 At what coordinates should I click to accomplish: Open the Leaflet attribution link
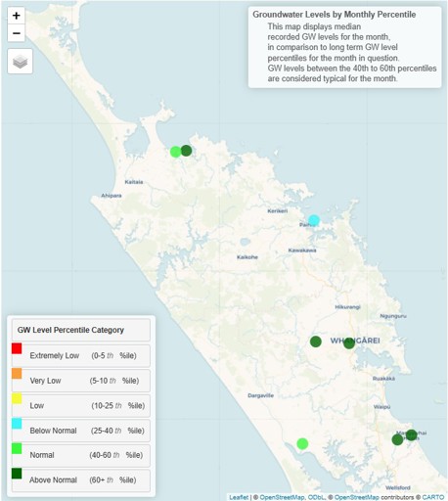(239, 497)
